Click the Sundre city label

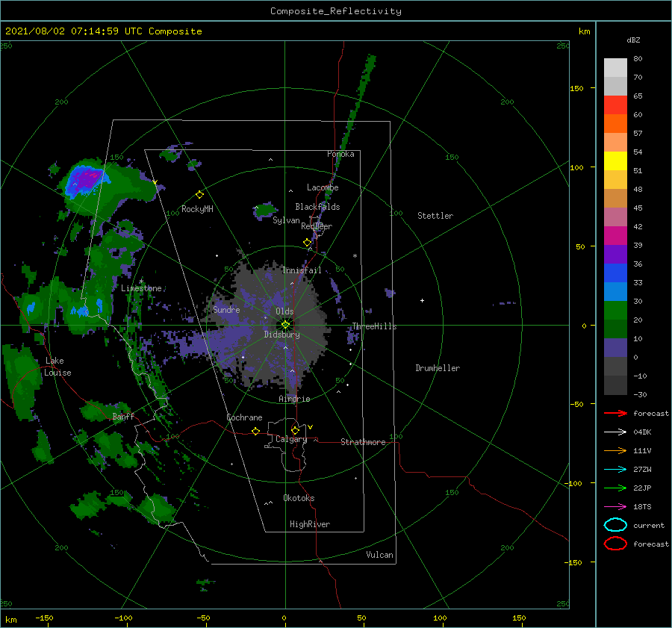226,309
